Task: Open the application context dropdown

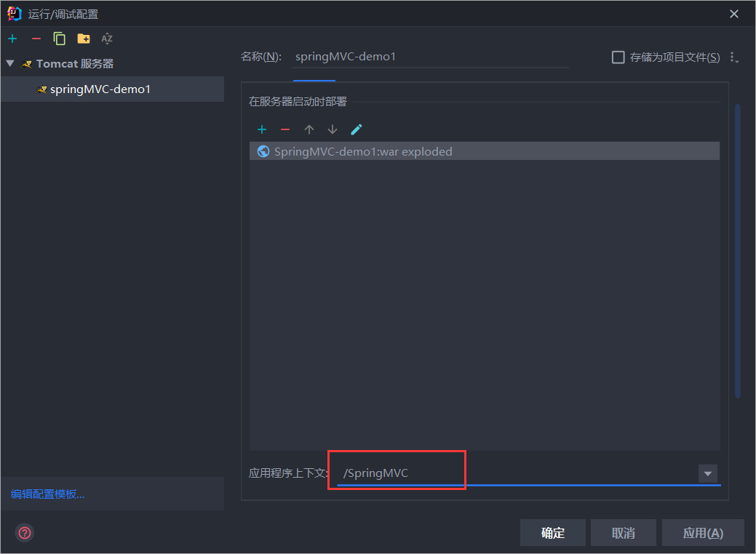Action: click(x=708, y=473)
